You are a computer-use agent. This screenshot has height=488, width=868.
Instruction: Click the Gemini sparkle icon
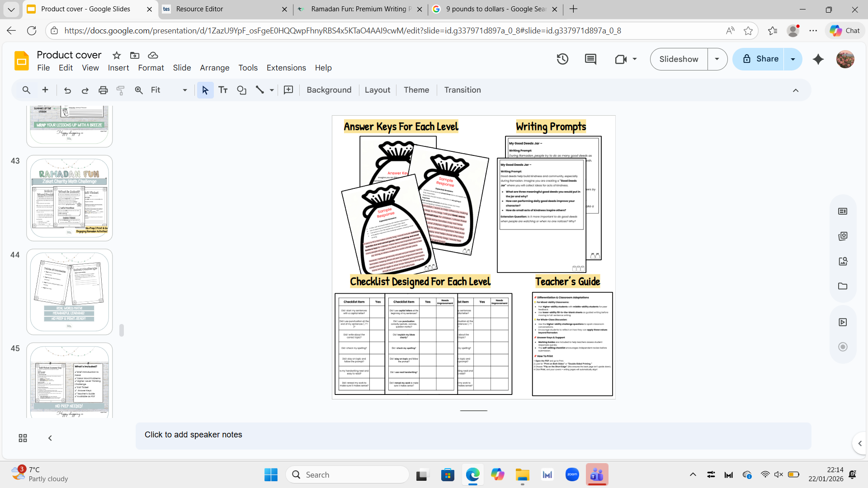[818, 59]
